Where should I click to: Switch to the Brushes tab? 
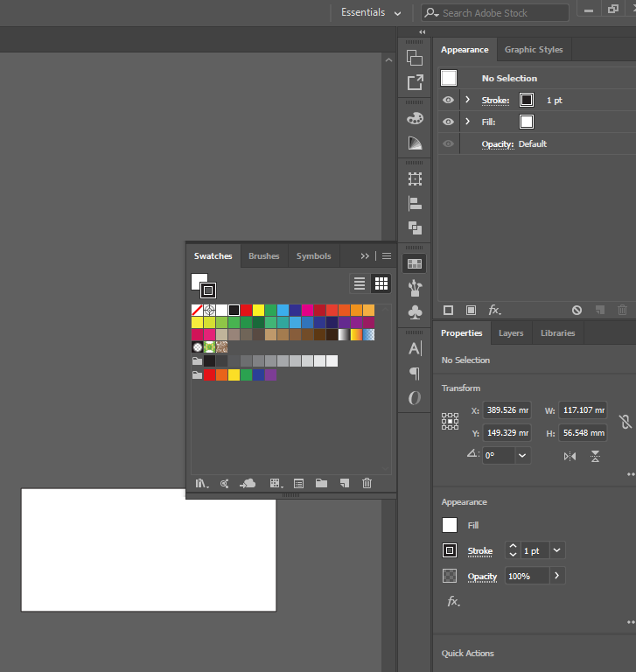pyautogui.click(x=264, y=255)
